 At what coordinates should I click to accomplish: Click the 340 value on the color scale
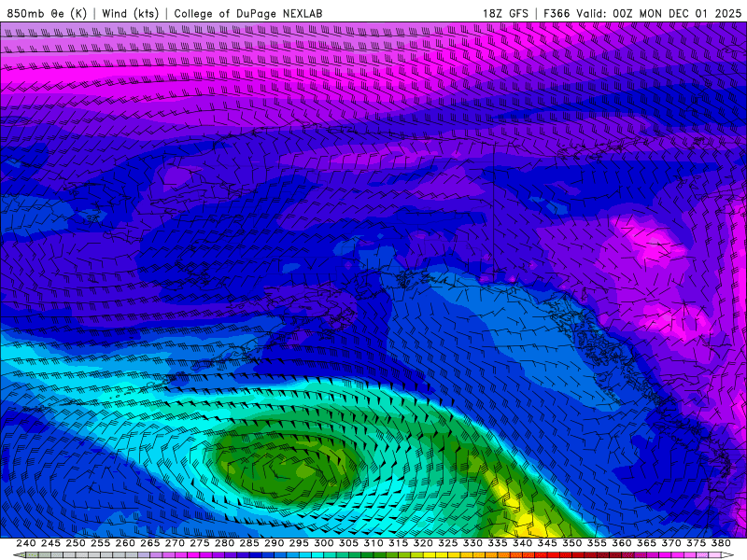[x=522, y=543]
